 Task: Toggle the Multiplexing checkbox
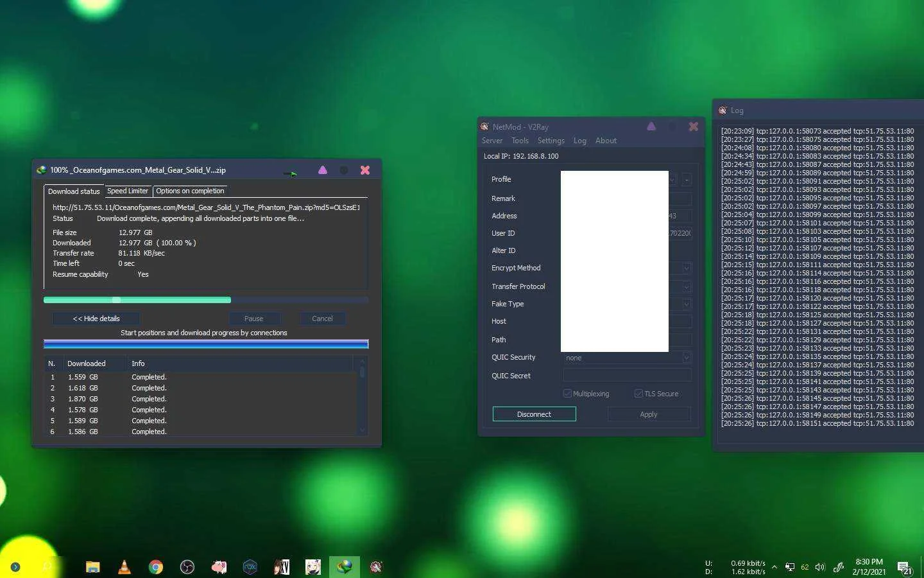coord(567,394)
